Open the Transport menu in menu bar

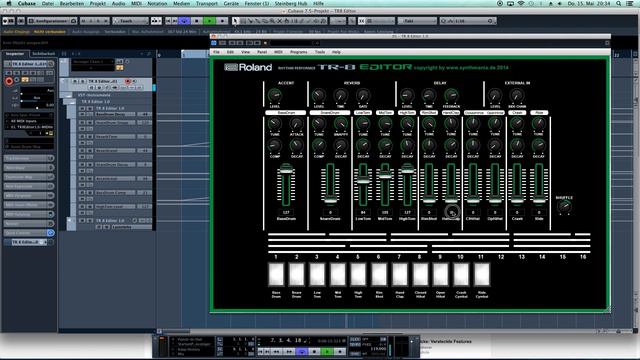[x=207, y=3]
